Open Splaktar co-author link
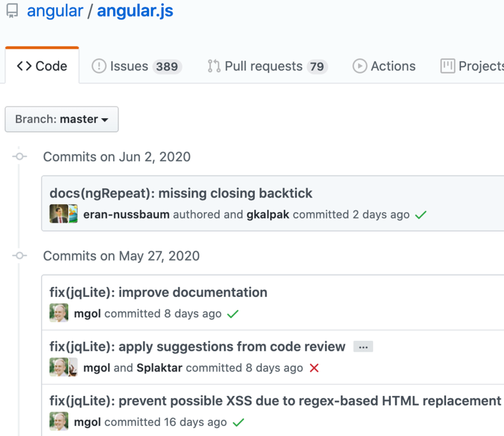 tap(160, 367)
